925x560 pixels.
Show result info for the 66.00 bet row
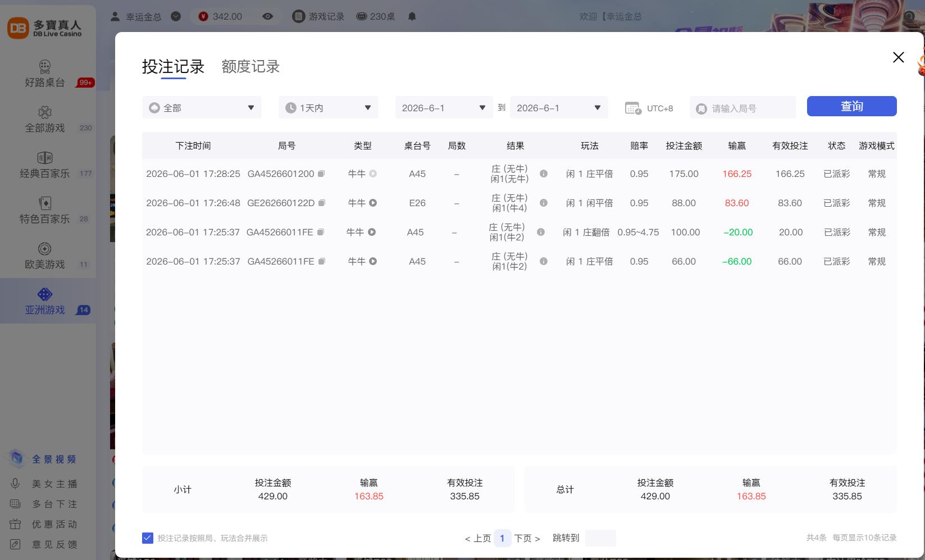click(x=544, y=261)
